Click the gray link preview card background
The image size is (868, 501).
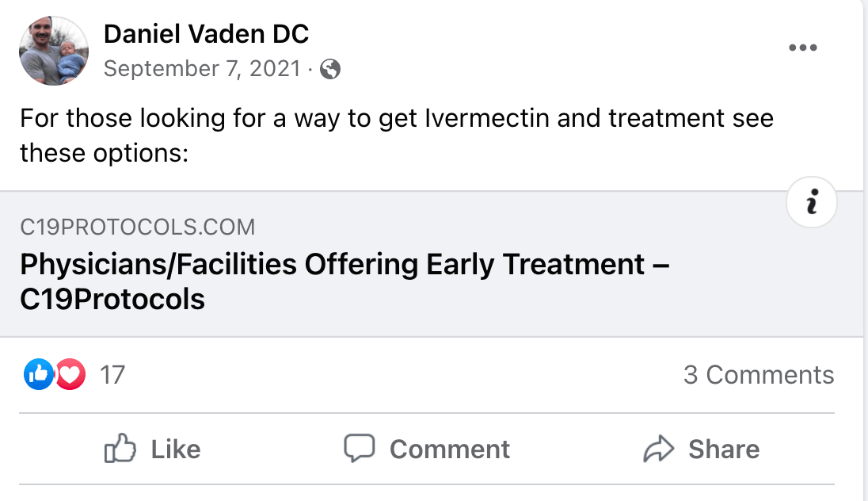pyautogui.click(x=432, y=264)
